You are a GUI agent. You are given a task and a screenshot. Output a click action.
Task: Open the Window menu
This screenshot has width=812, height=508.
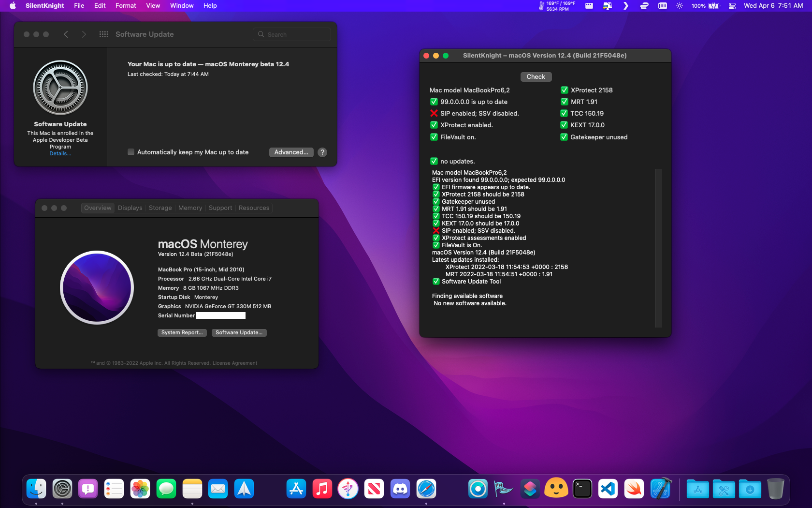pos(182,6)
